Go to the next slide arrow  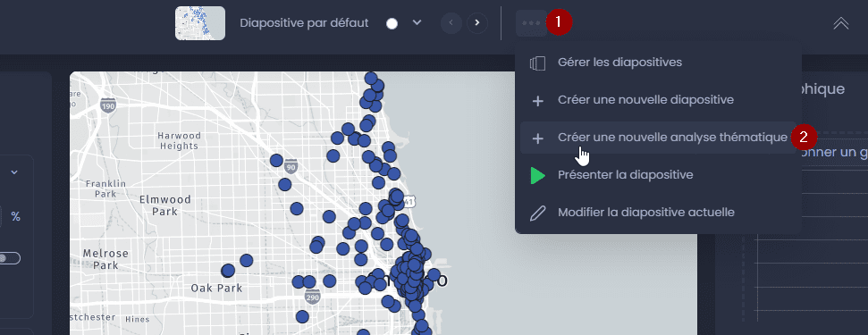click(x=477, y=23)
